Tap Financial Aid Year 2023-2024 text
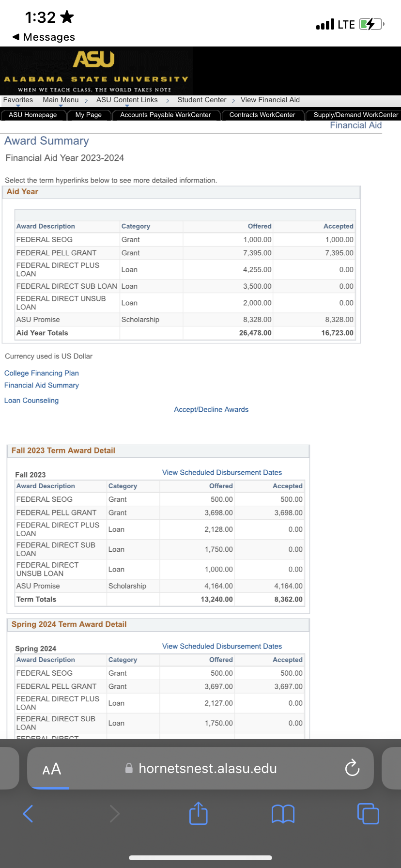 click(x=65, y=158)
